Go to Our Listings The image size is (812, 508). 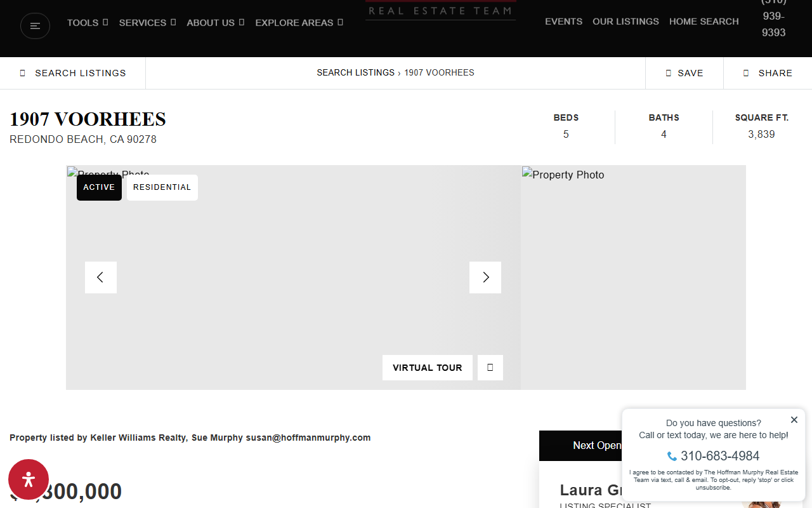click(x=625, y=22)
